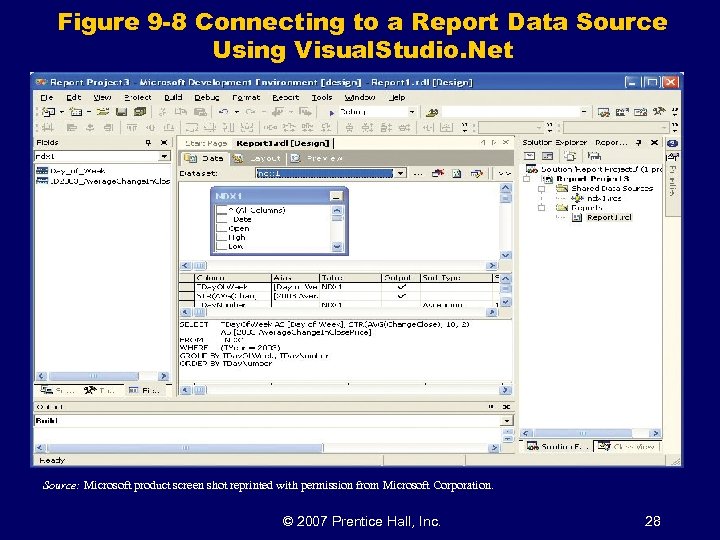This screenshot has width=720, height=540.
Task: Click the Add New Item toolbar icon
Action: point(76,112)
